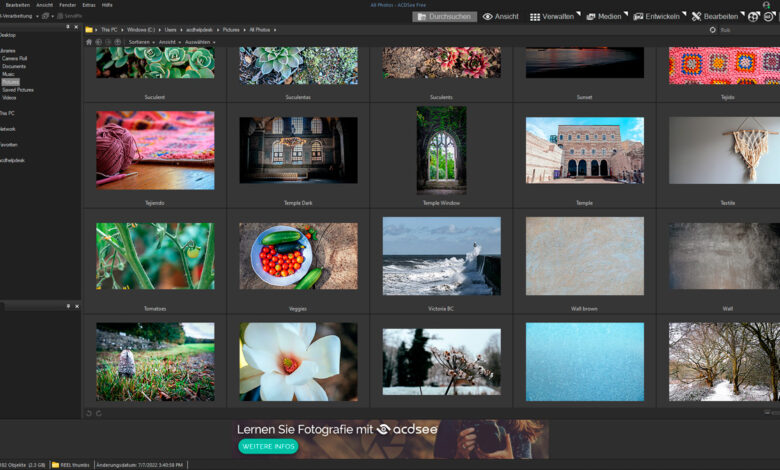Open the Bearbeiten menu in the menu bar
Image resolution: width=780 pixels, height=470 pixels.
coord(17,5)
